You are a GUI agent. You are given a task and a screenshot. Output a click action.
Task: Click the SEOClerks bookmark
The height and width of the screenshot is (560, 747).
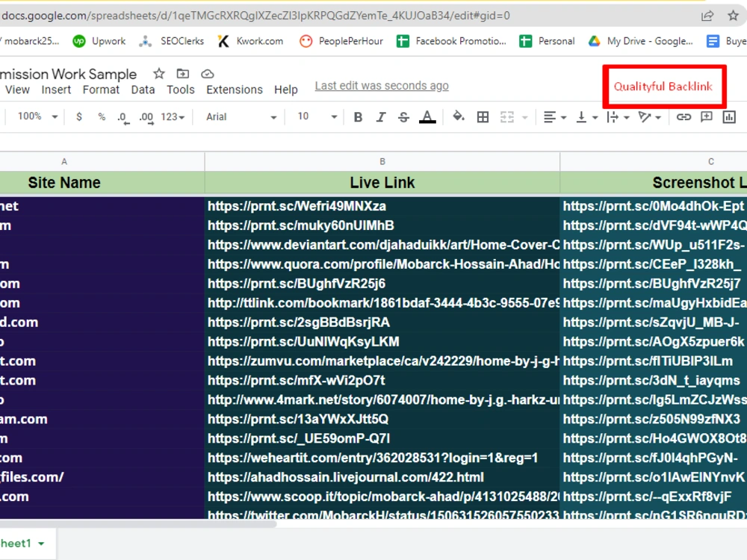(x=171, y=41)
